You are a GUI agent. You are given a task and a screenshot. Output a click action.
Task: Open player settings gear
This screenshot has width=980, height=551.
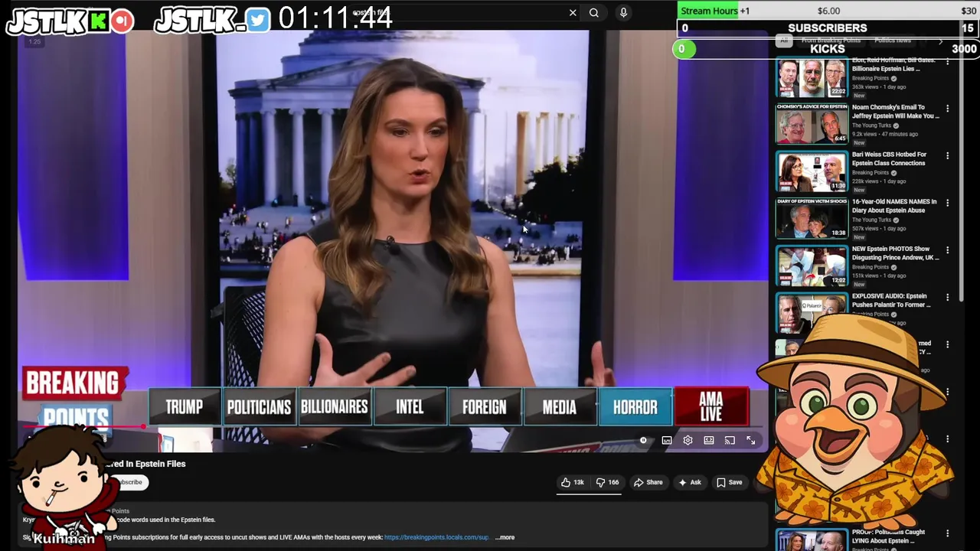coord(688,441)
